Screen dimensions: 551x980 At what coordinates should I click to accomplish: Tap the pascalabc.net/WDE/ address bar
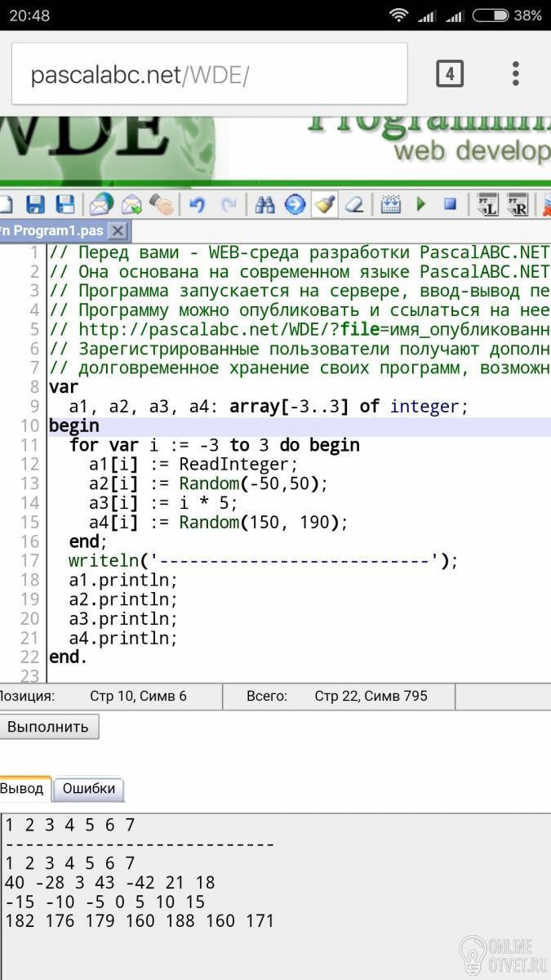tap(209, 75)
